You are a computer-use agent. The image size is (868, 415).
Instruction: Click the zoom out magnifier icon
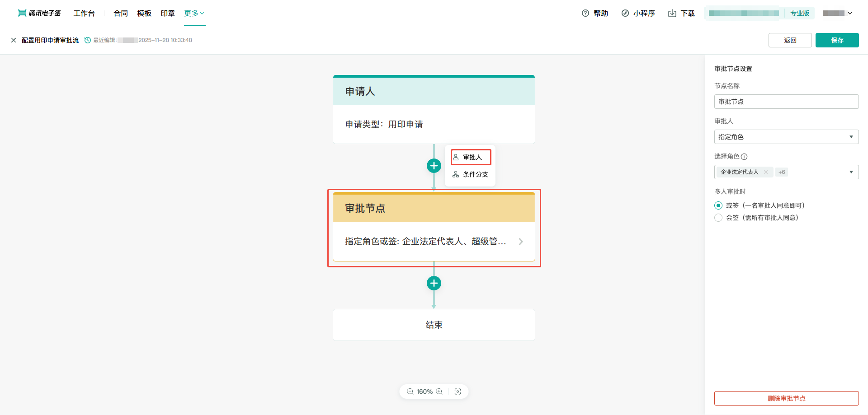pyautogui.click(x=410, y=392)
